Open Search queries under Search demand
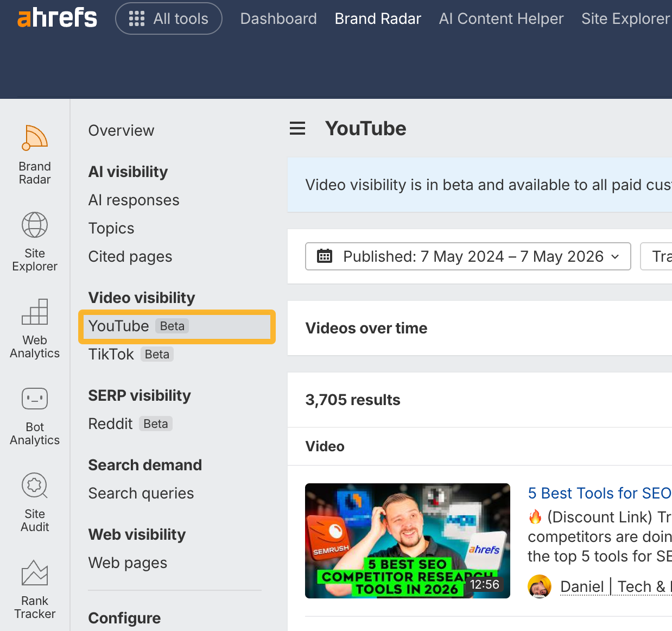The height and width of the screenshot is (631, 672). pos(141,493)
